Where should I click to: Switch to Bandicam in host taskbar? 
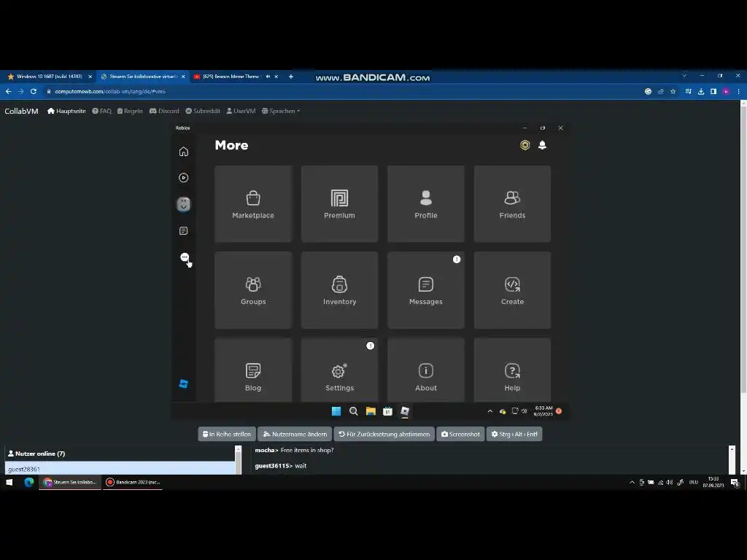tap(133, 483)
